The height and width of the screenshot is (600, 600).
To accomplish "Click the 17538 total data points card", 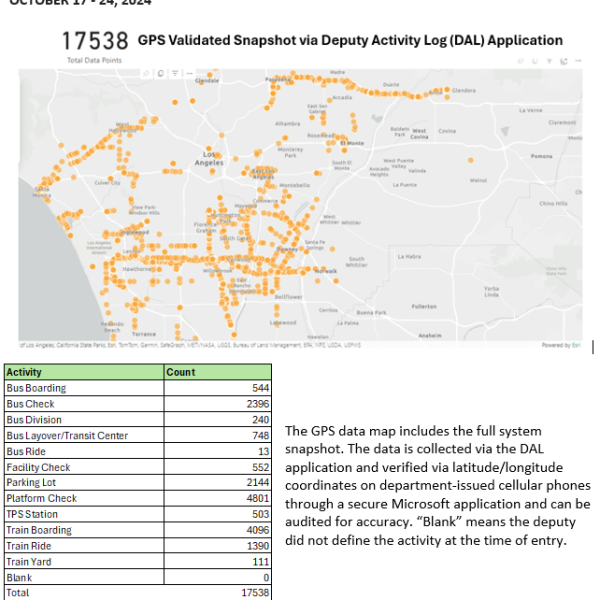I will pos(95,42).
